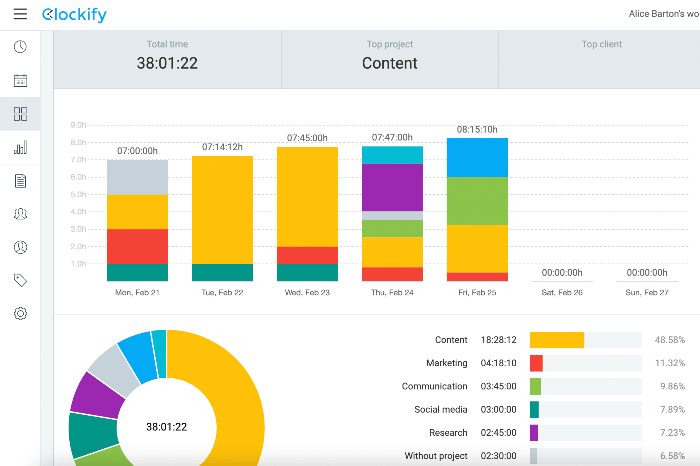This screenshot has width=700, height=466.
Task: Click the teal Social media donut slice
Action: (x=92, y=435)
